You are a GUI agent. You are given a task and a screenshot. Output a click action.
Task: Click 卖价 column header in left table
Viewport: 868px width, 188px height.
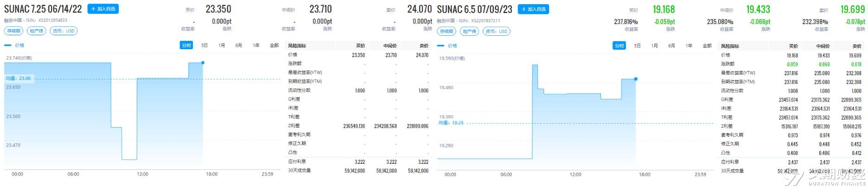(x=423, y=46)
